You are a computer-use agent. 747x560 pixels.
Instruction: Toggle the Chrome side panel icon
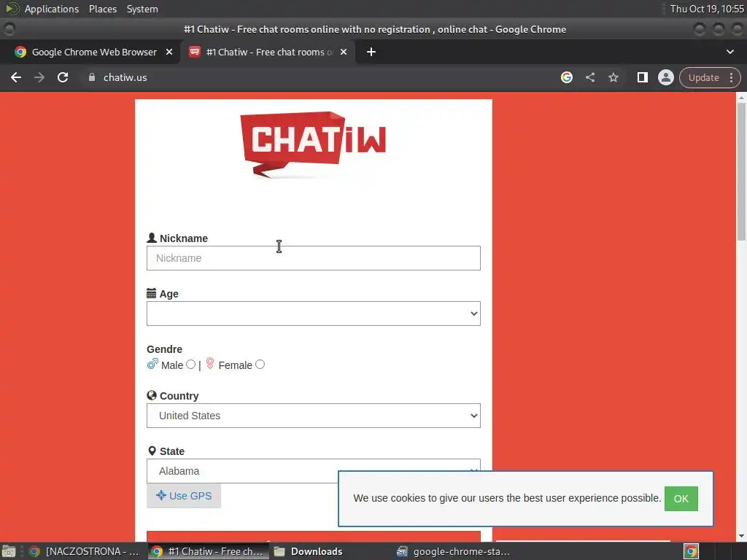(x=642, y=77)
